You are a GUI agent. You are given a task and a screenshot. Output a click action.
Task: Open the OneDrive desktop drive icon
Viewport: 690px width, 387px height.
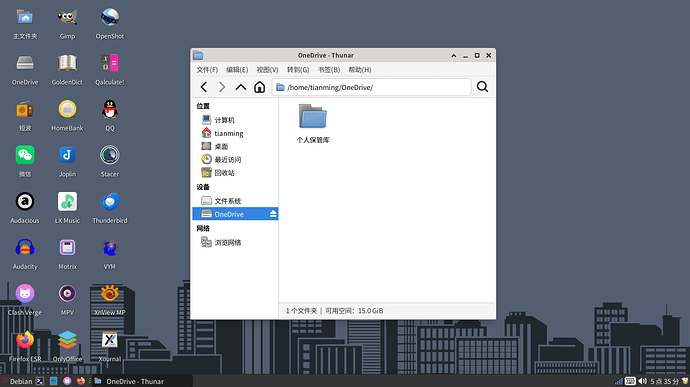[25, 70]
